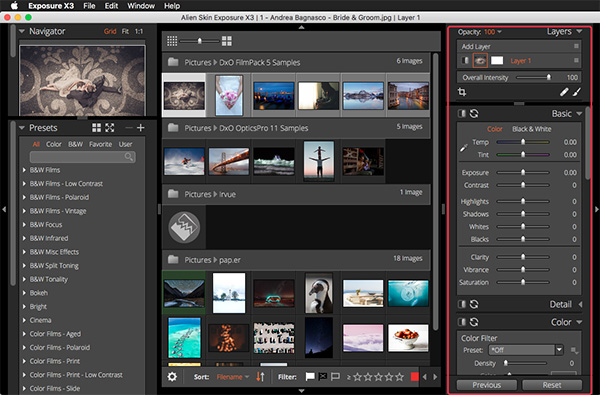Open the Help menu

click(172, 6)
